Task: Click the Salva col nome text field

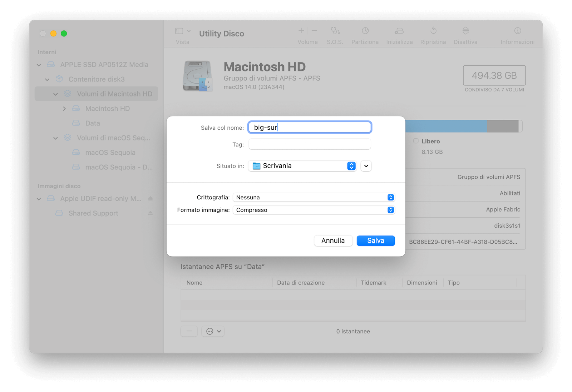Action: (310, 127)
